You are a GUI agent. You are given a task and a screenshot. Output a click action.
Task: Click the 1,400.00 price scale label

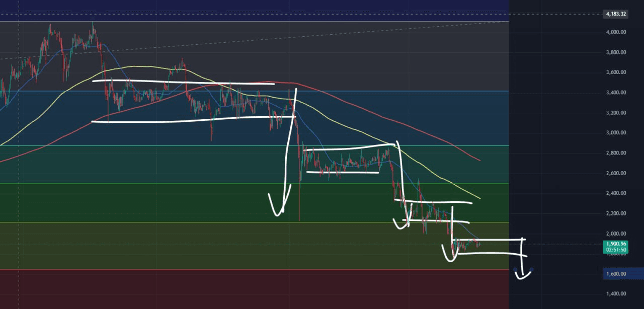[x=616, y=294]
